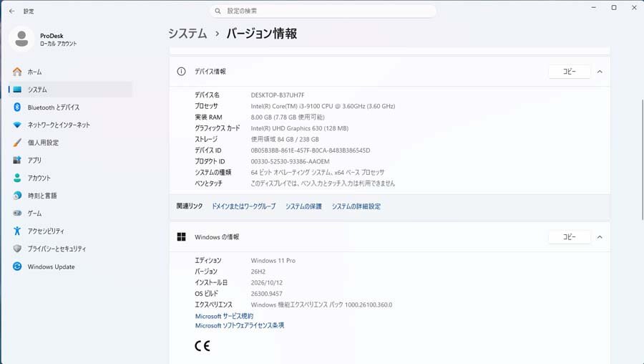Click the network and internet Wi-Fi icon
The height and width of the screenshot is (364, 644).
point(17,125)
